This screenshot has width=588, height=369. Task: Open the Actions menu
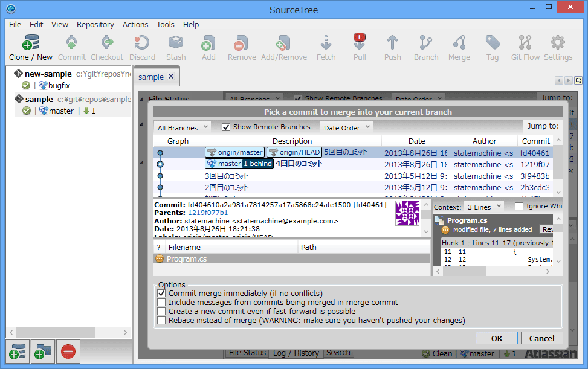tap(135, 24)
